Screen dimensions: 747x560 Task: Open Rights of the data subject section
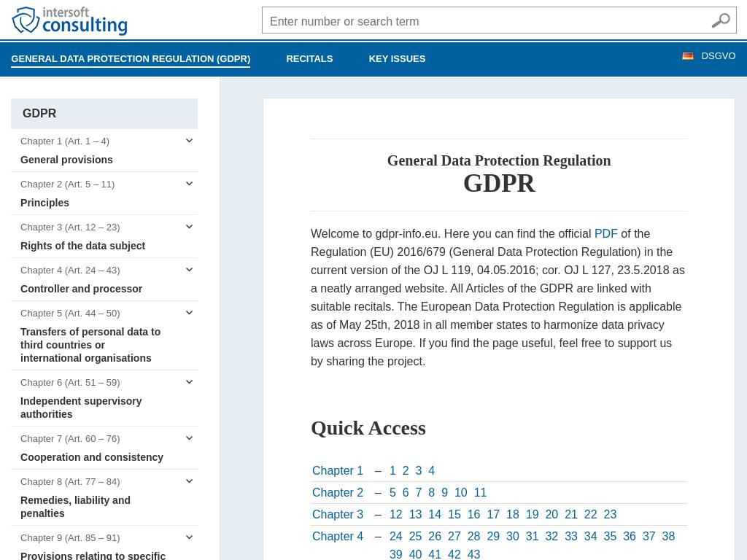click(82, 246)
